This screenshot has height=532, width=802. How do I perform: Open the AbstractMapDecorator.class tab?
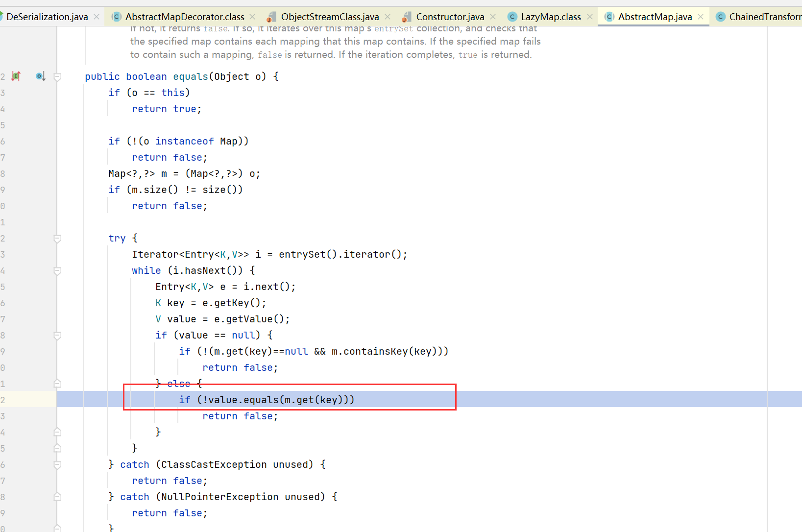(185, 17)
